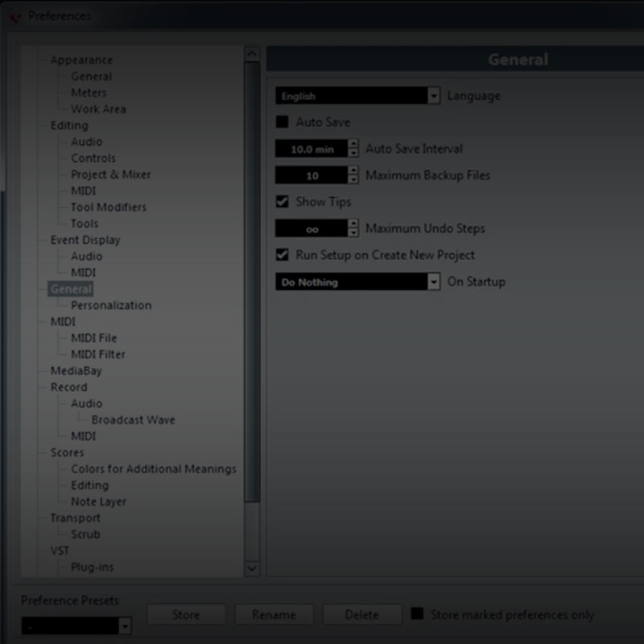
Task: Open the On Startup dropdown
Action: [357, 282]
